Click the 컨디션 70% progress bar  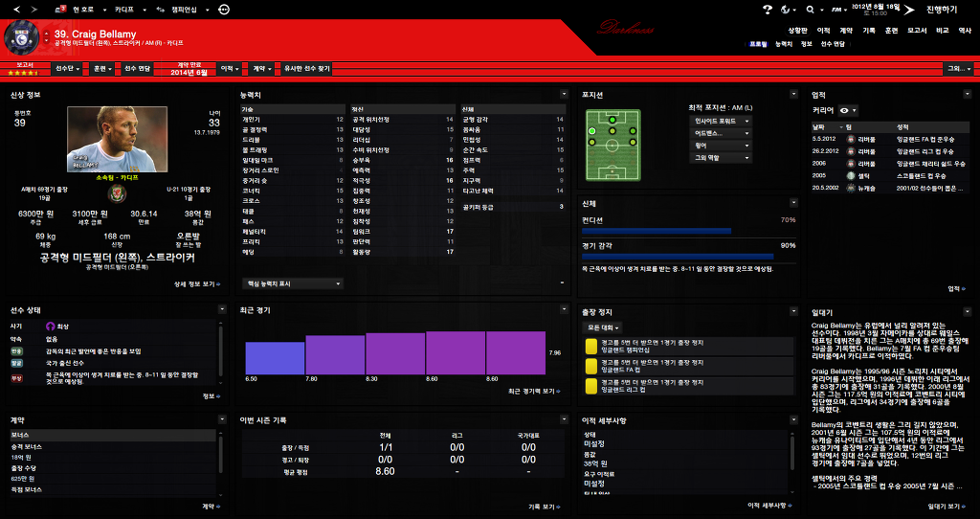click(x=657, y=231)
